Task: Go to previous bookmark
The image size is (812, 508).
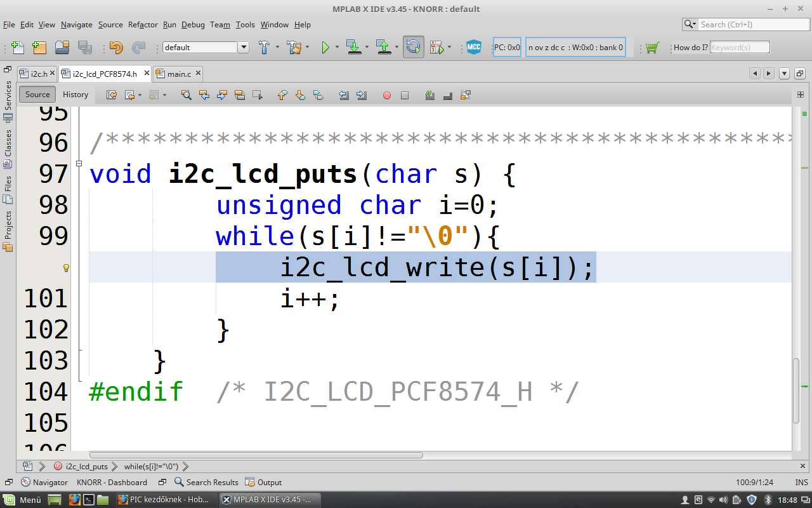Action: coord(283,95)
